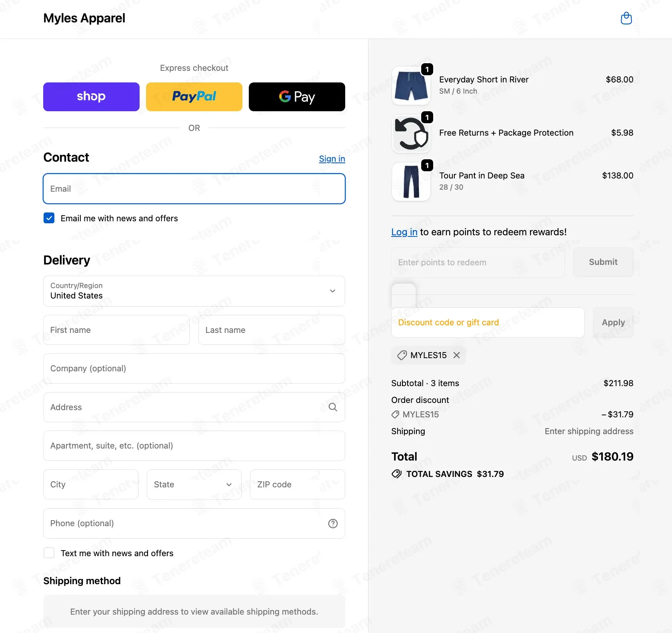Pay with PayPal express checkout
Screen dimensions: 672x633
coord(194,97)
